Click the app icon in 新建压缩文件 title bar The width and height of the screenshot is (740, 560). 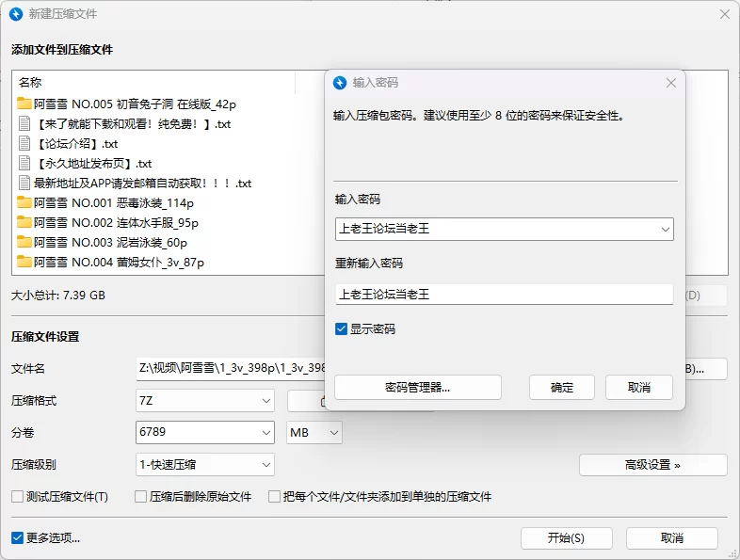click(x=15, y=14)
